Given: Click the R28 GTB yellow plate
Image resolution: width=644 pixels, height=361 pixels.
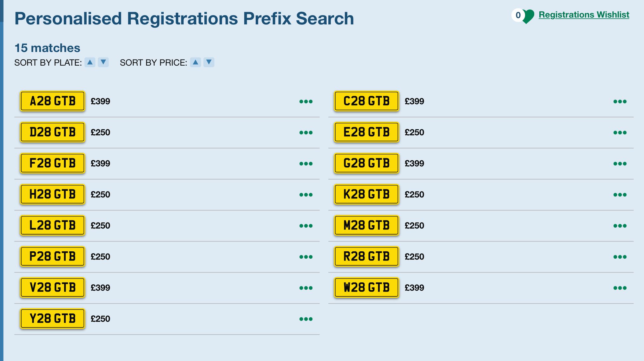Looking at the screenshot, I should (366, 256).
